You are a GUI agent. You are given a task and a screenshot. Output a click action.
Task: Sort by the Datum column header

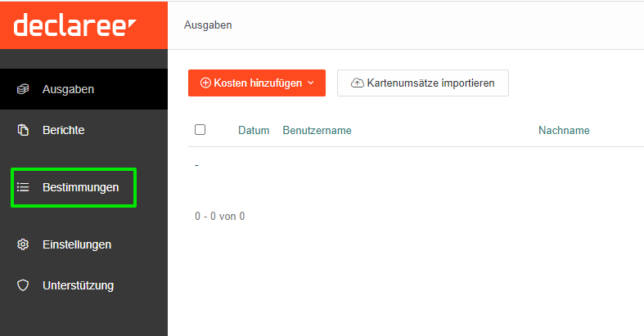click(254, 131)
